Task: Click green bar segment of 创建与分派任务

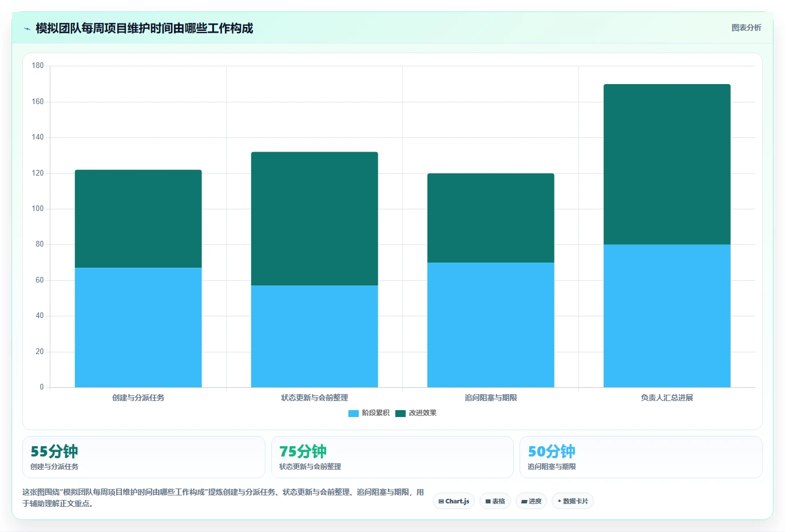Action: click(x=138, y=219)
